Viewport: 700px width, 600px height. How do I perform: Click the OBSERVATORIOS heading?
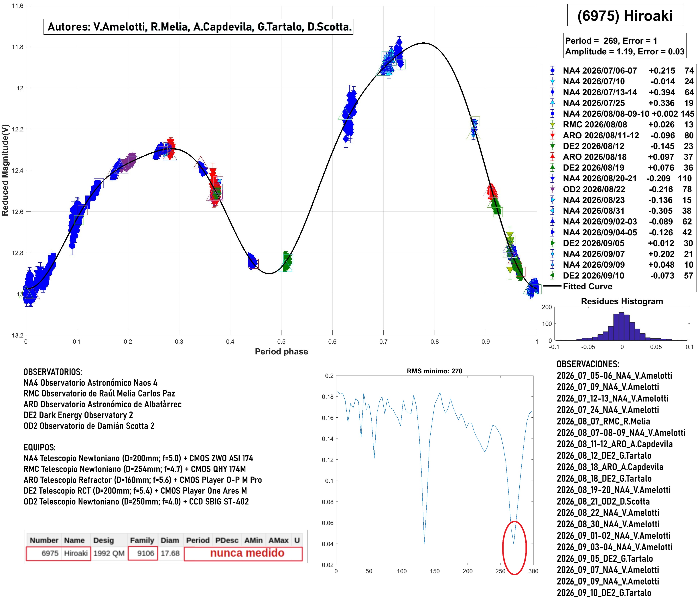pos(53,372)
